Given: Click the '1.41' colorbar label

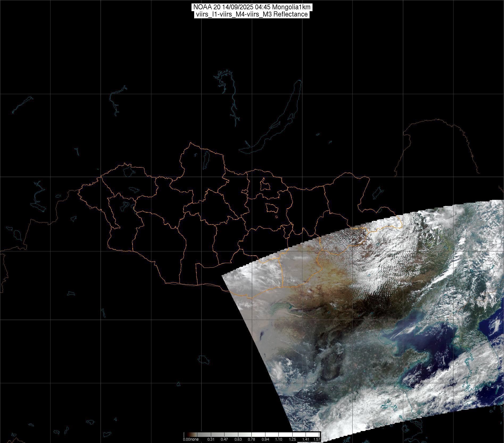Looking at the screenshot, I should 306,439.
